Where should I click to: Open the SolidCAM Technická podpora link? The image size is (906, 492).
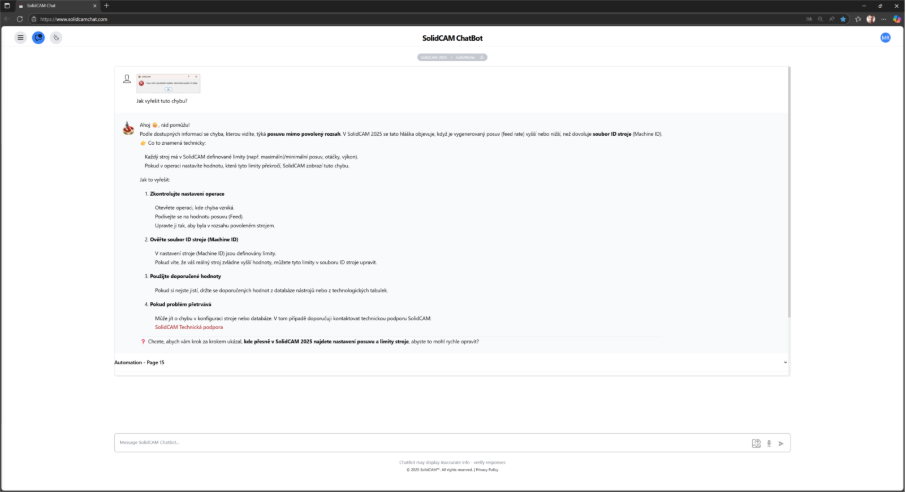(189, 327)
